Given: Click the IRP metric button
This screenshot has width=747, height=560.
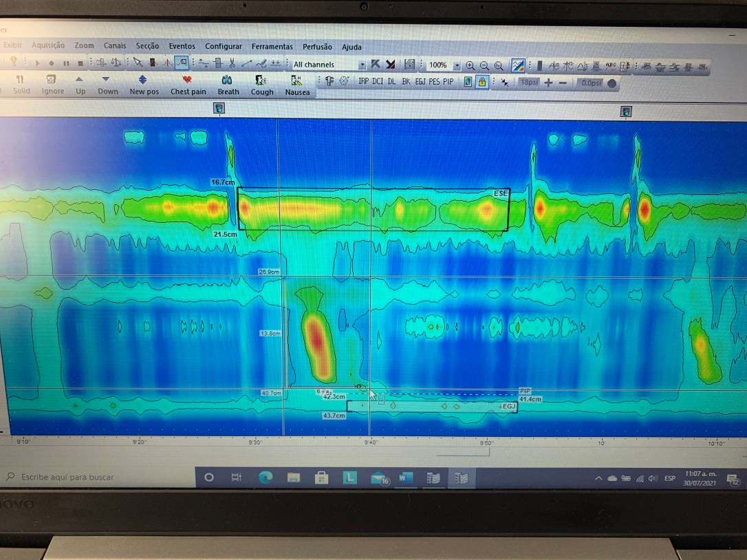Looking at the screenshot, I should [x=363, y=81].
